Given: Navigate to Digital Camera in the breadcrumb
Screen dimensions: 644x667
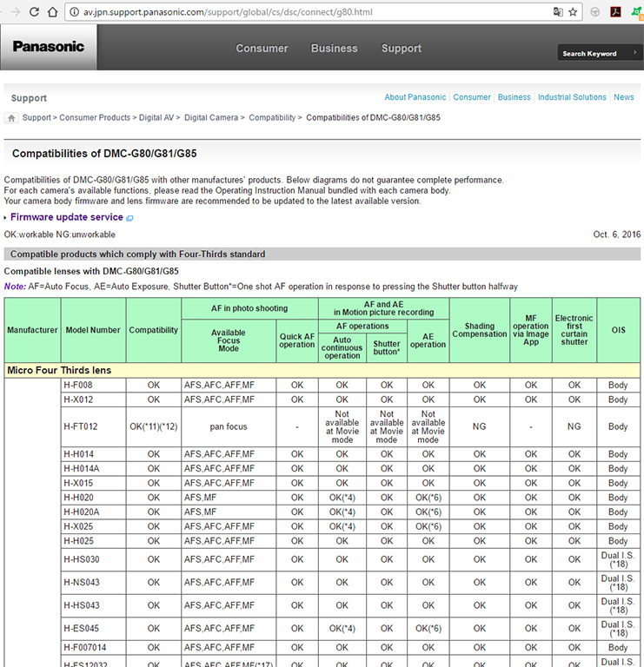Looking at the screenshot, I should [x=211, y=117].
